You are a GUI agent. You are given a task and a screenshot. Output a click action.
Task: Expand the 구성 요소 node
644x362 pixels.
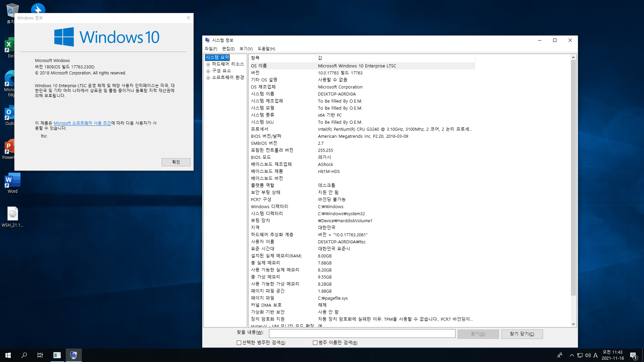[x=208, y=71]
